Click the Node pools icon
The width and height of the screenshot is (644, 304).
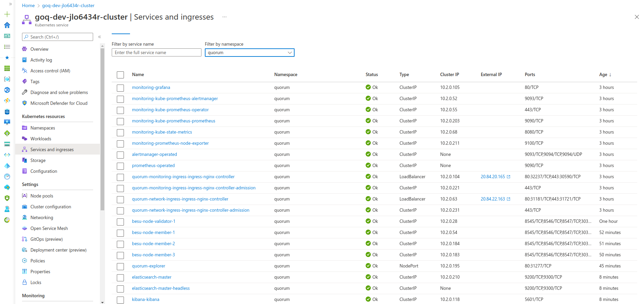[x=24, y=196]
